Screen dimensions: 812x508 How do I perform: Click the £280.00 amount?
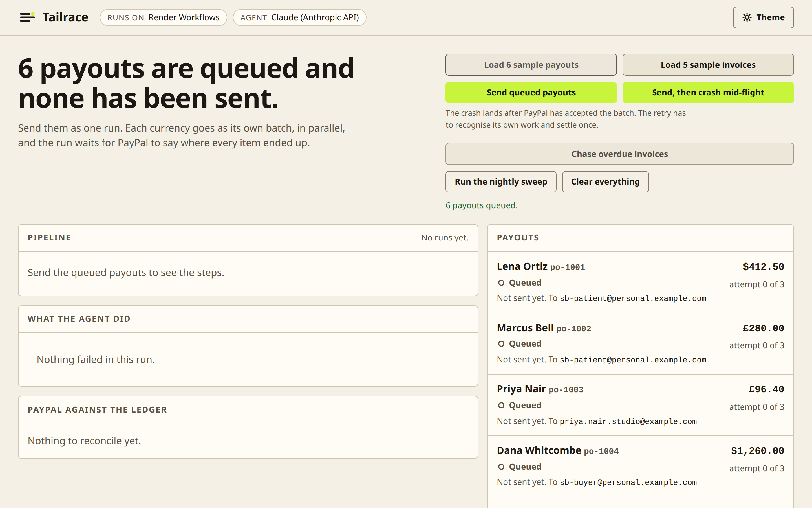[x=763, y=328]
